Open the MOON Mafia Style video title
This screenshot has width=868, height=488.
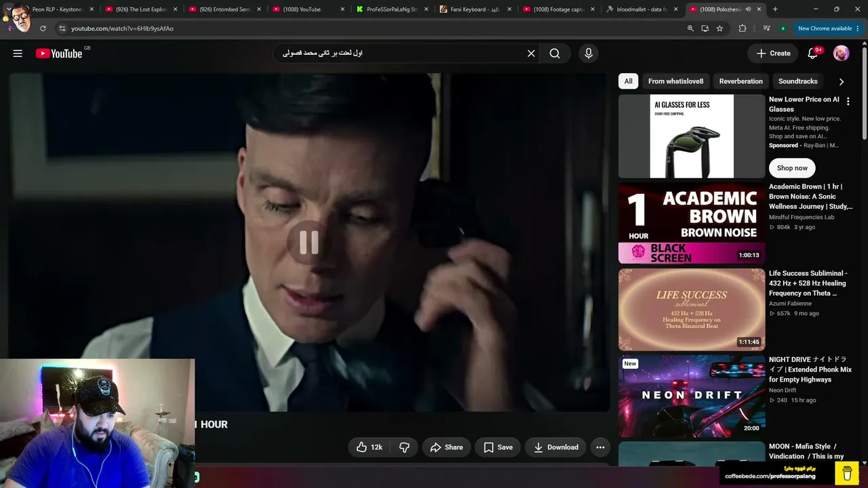[x=806, y=451]
